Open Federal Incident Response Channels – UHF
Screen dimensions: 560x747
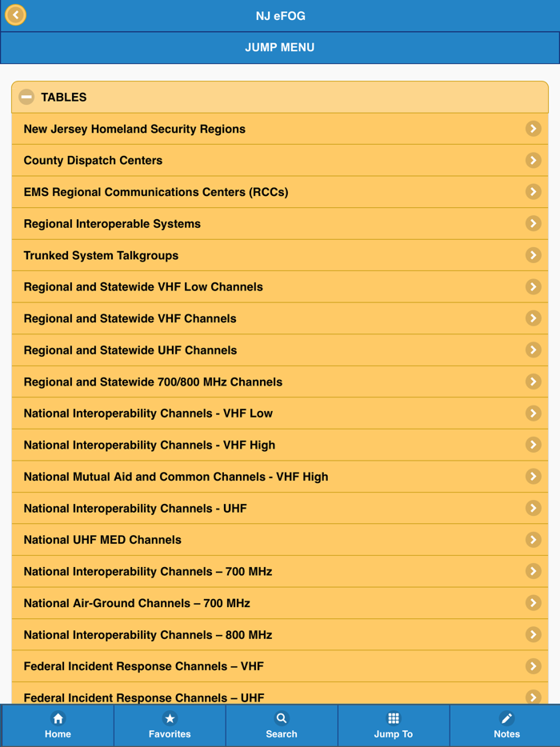(x=280, y=693)
